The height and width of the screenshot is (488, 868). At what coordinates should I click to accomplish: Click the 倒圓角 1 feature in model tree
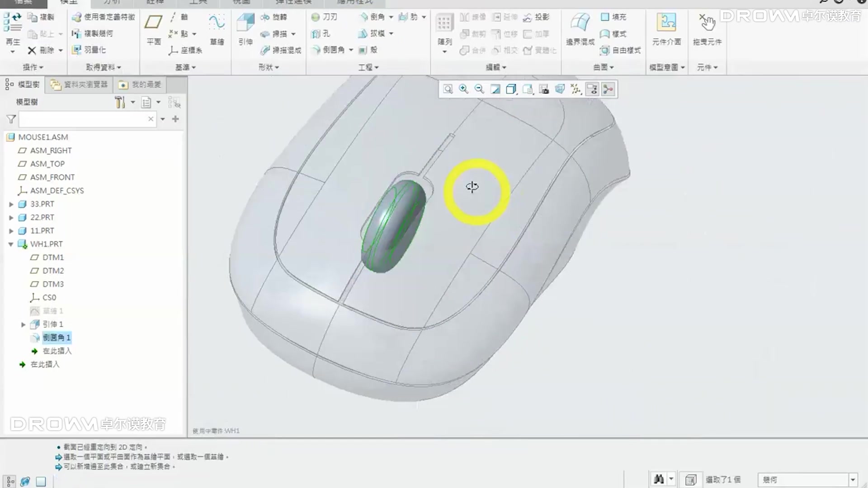tap(56, 338)
